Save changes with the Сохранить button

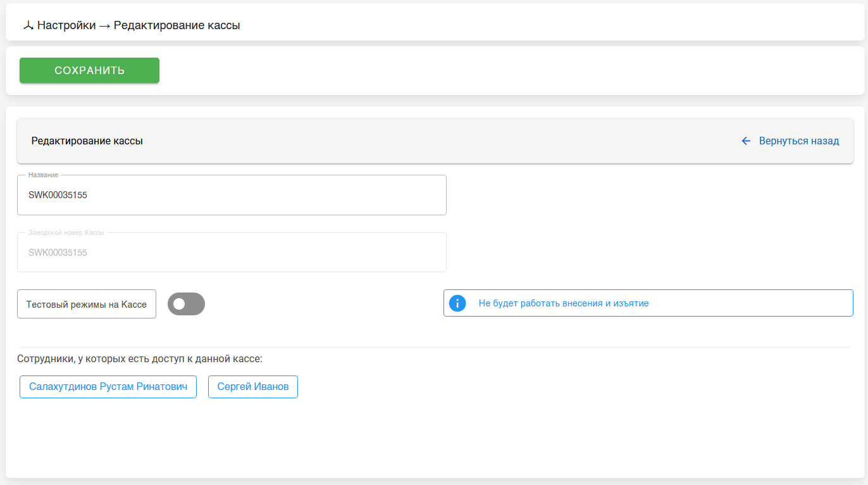coord(89,70)
